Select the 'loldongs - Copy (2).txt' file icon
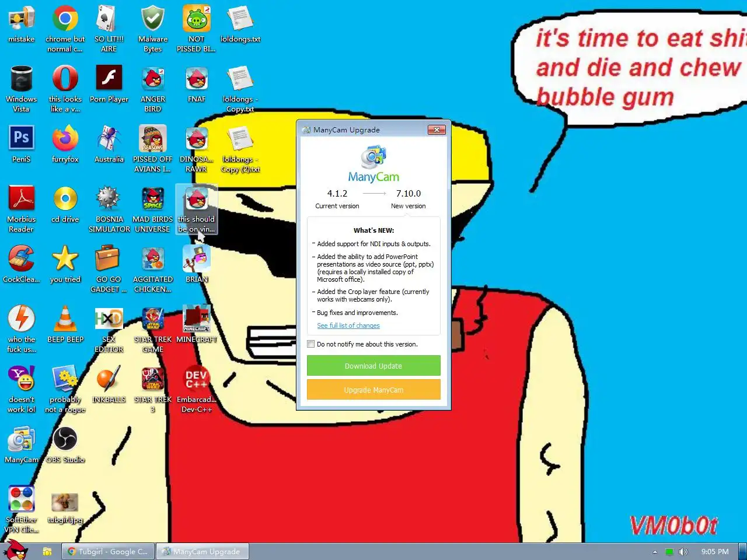 click(x=240, y=139)
